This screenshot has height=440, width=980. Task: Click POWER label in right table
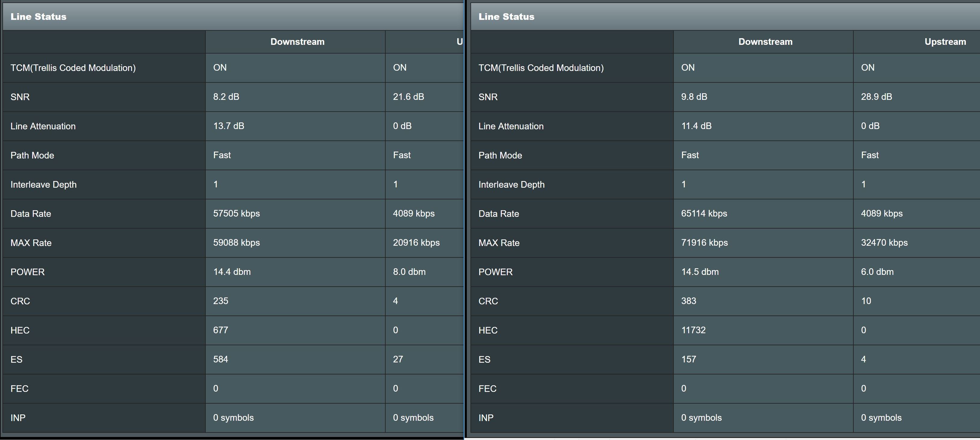[x=495, y=272]
